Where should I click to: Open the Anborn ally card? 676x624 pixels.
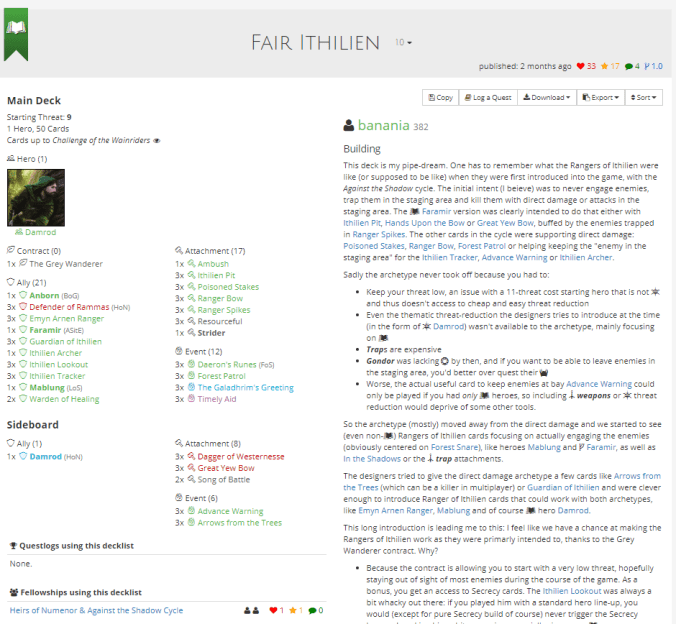coord(44,295)
